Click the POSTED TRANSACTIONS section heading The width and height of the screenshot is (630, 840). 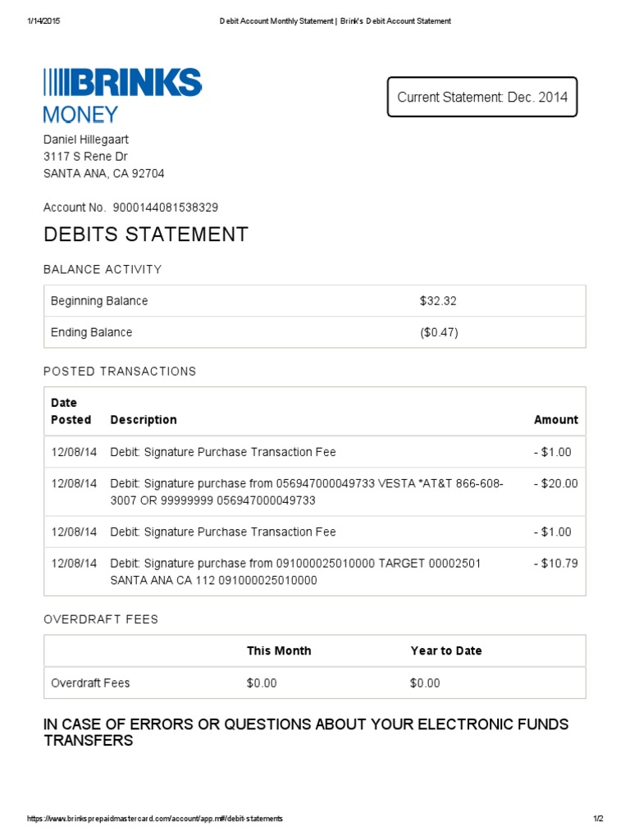[120, 372]
